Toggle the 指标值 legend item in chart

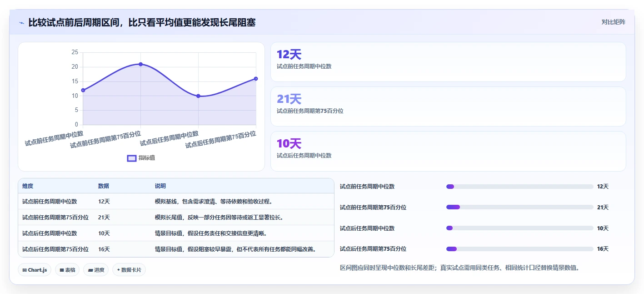141,158
